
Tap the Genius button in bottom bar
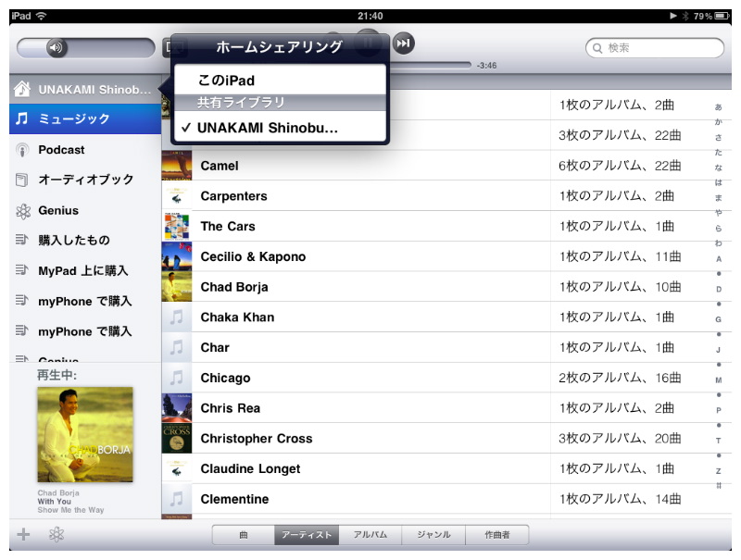click(x=57, y=534)
